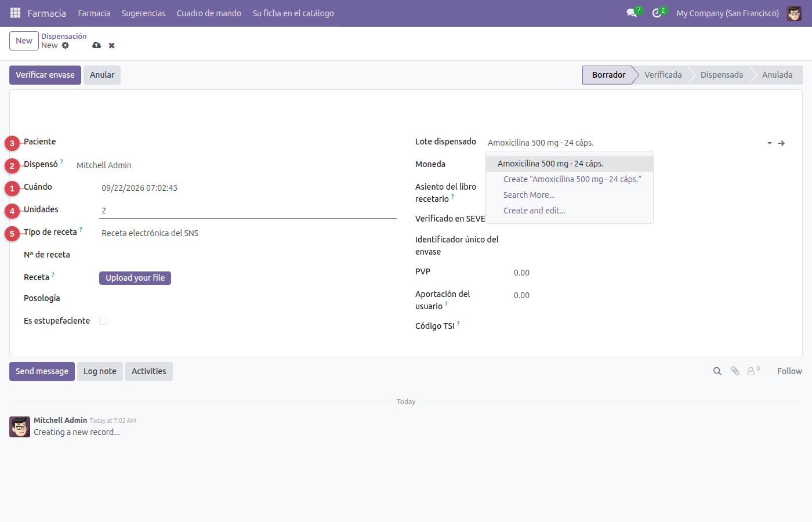
Task: Open the Cuadro de mando menu
Action: (209, 13)
